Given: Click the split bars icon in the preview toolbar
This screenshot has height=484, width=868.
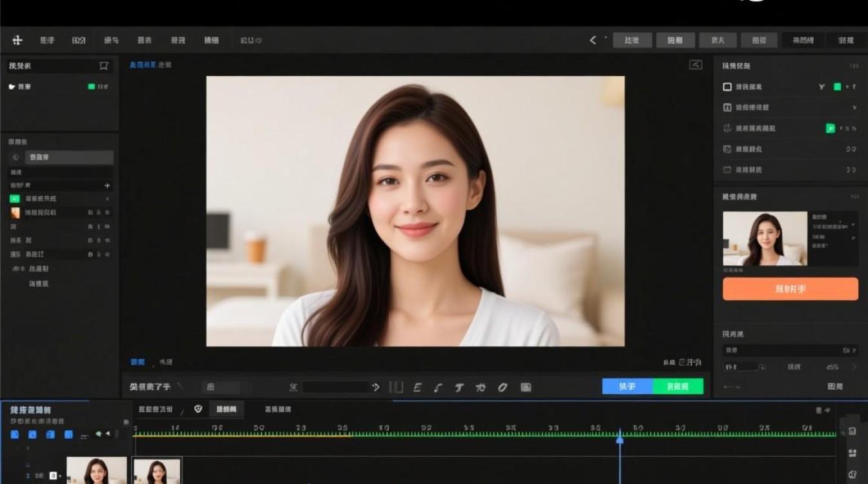Looking at the screenshot, I should pos(396,387).
